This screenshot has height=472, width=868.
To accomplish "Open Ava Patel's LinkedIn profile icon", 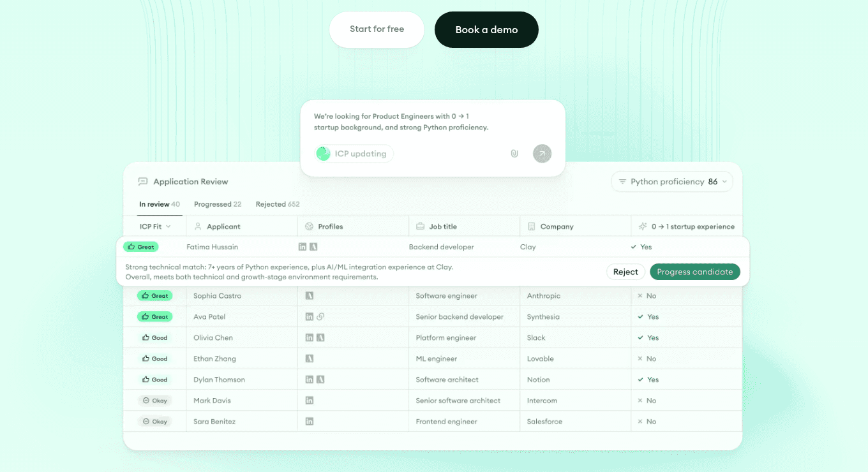I will (310, 317).
